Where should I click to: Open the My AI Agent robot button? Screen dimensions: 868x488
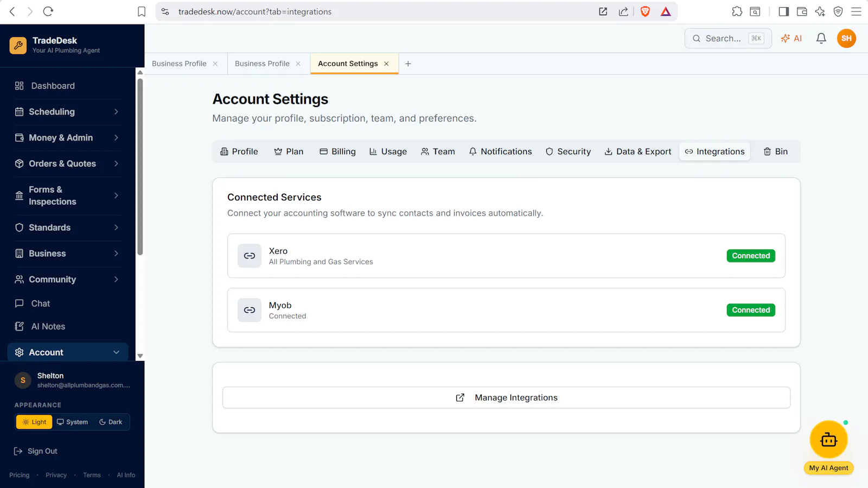click(828, 440)
